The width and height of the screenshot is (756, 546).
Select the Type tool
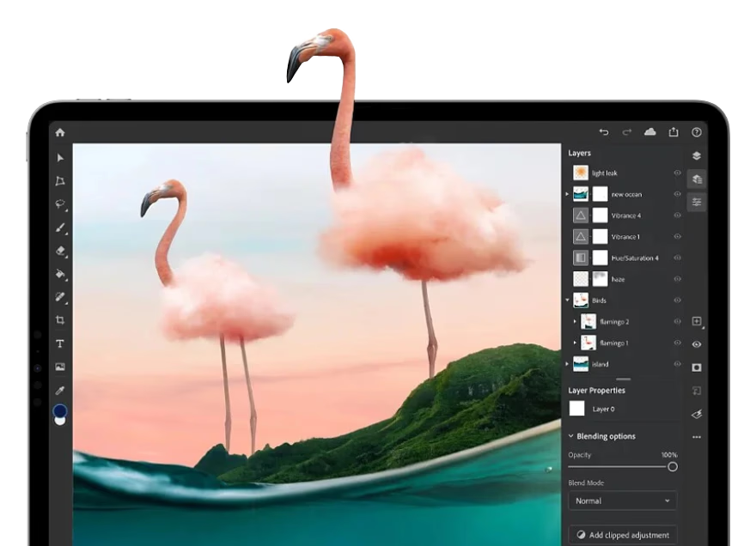(x=60, y=343)
